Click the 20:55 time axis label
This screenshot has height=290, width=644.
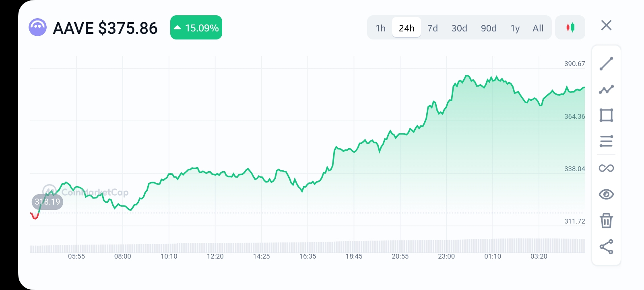click(400, 256)
